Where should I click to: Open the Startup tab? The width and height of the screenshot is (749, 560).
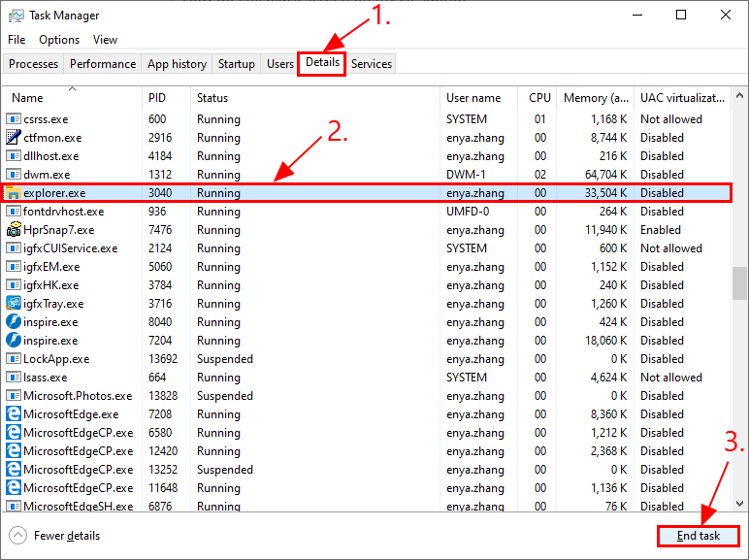(x=236, y=64)
